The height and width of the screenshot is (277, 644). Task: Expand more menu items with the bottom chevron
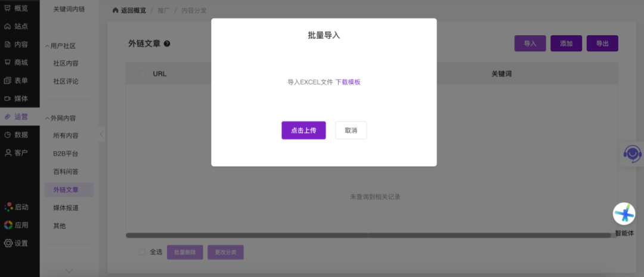pyautogui.click(x=69, y=271)
